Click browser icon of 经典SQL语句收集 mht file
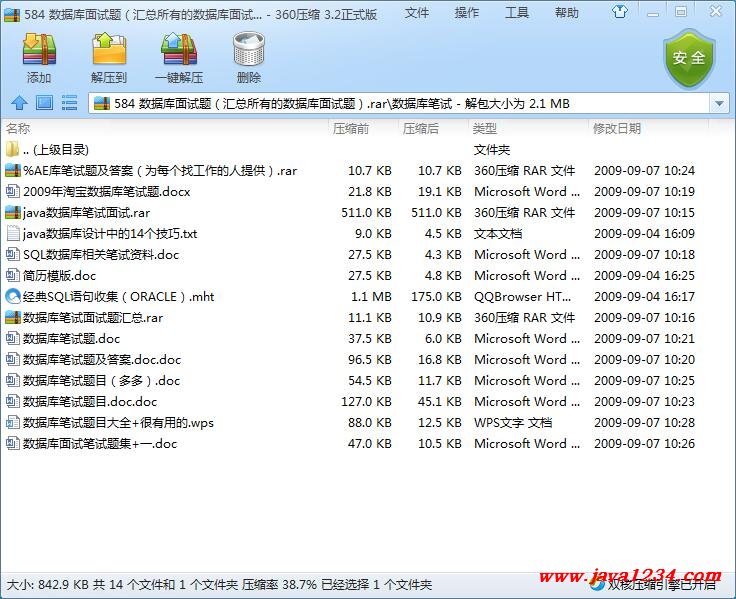Viewport: 736px width, 599px height. (x=13, y=296)
